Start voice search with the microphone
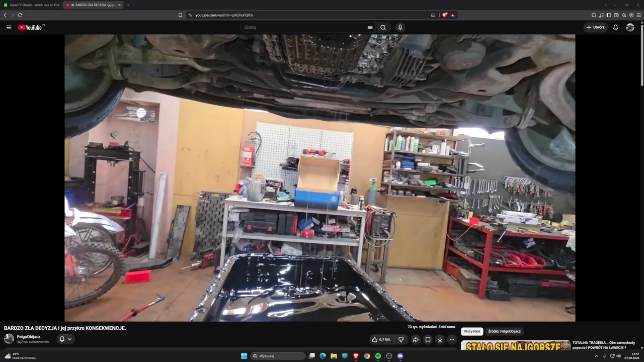The width and height of the screenshot is (644, 362). click(400, 28)
